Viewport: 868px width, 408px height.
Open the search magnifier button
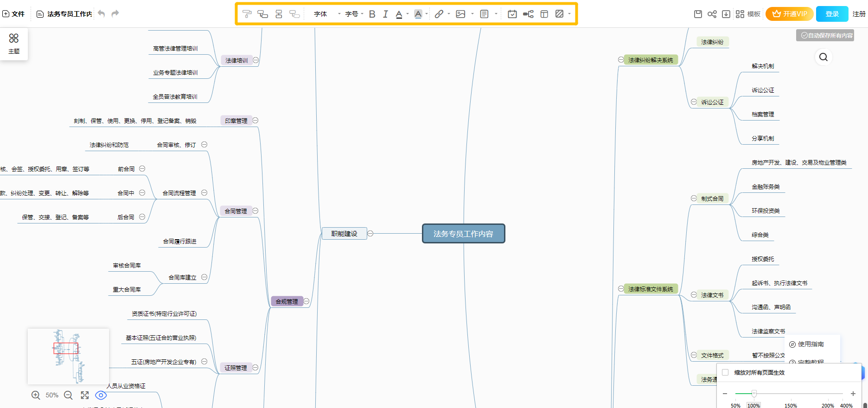pyautogui.click(x=823, y=57)
